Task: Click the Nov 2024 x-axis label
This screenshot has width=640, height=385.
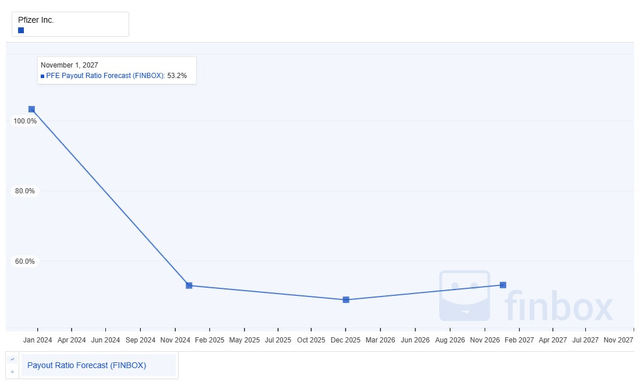Action: tap(175, 340)
